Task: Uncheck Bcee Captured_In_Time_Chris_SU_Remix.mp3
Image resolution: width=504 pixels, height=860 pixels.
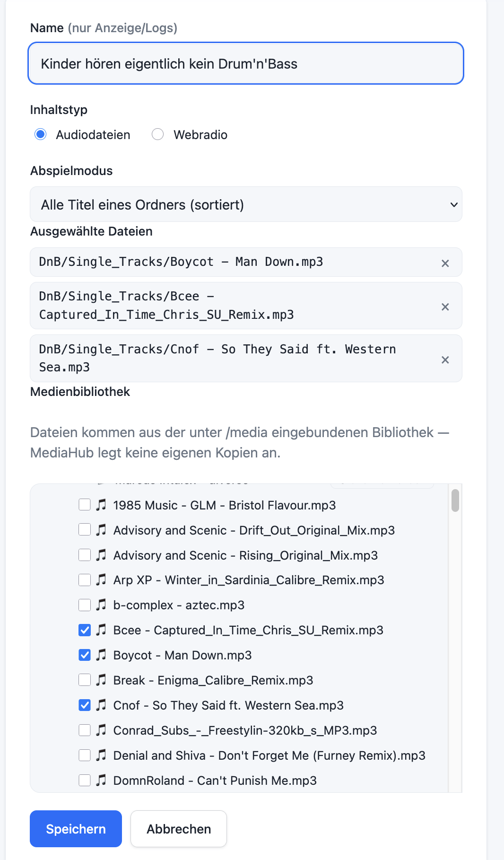Action: (85, 630)
